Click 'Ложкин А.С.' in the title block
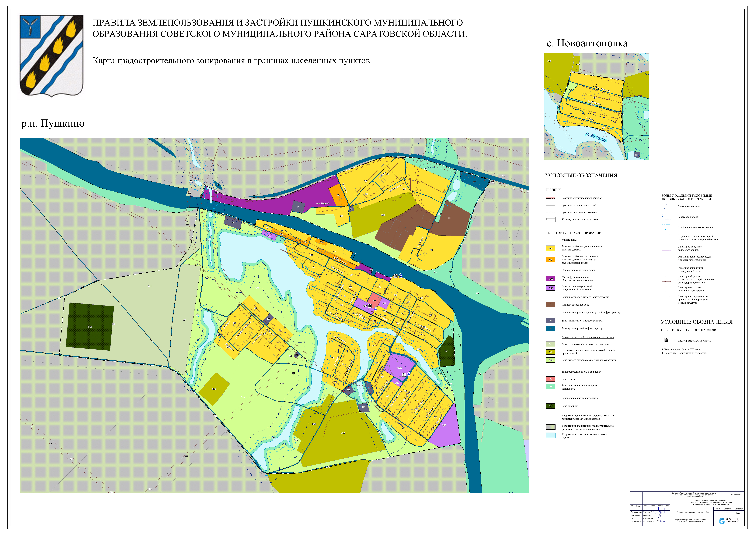Viewport: 756px width, 535px height. [x=648, y=512]
